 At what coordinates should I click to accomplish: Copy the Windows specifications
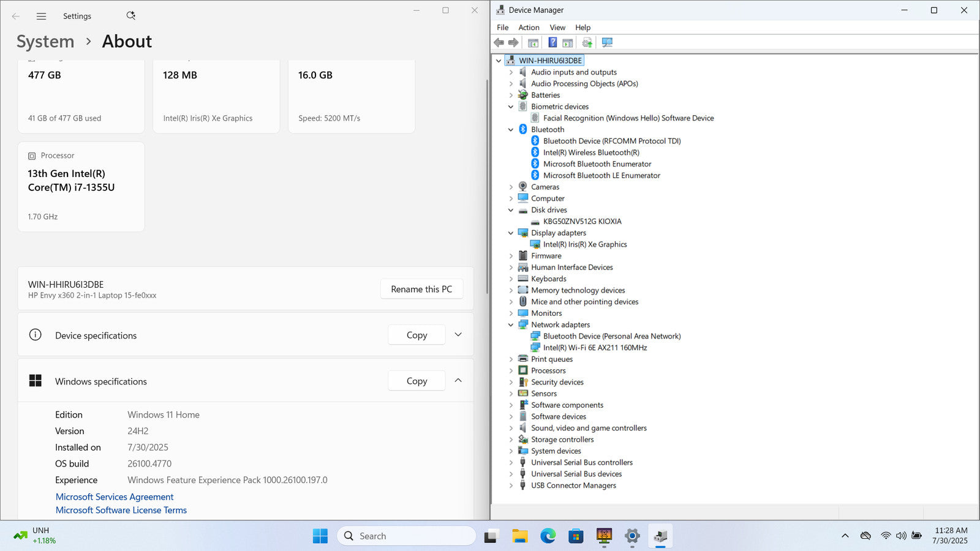point(417,381)
